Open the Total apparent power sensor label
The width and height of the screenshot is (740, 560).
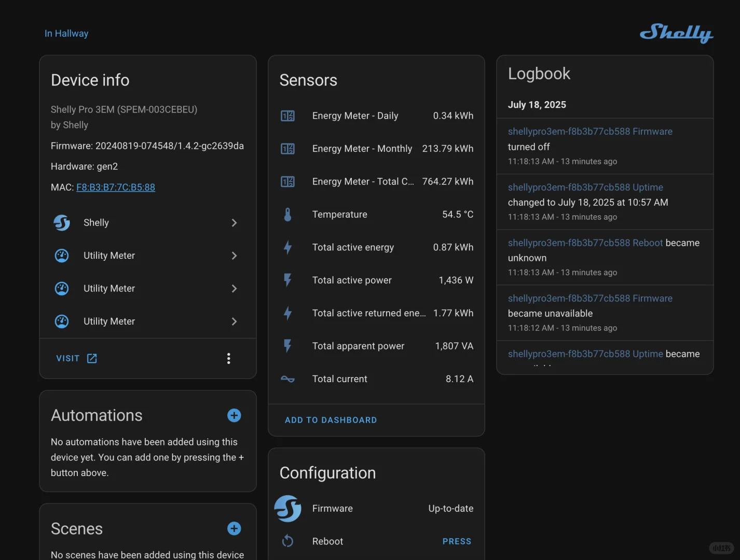point(359,346)
